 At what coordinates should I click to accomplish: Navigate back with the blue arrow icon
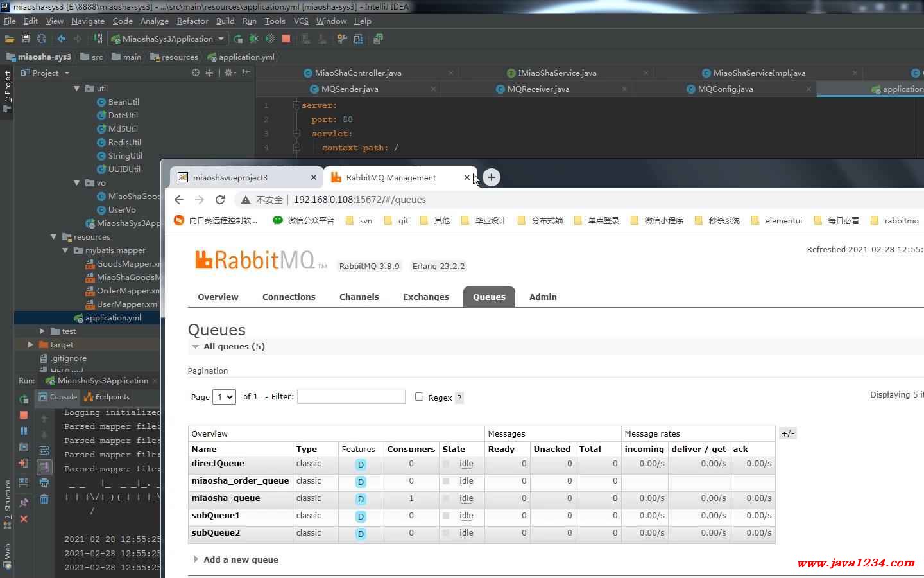click(x=62, y=39)
